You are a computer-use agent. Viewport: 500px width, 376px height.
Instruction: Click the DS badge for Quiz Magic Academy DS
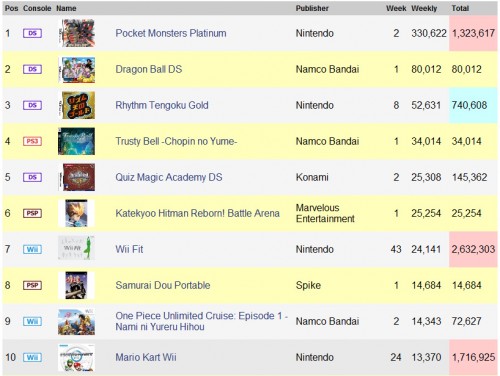coord(32,177)
